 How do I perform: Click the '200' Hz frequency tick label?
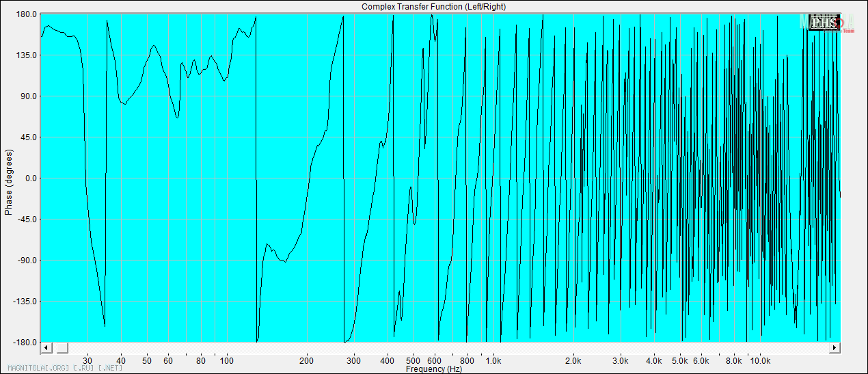coord(307,360)
